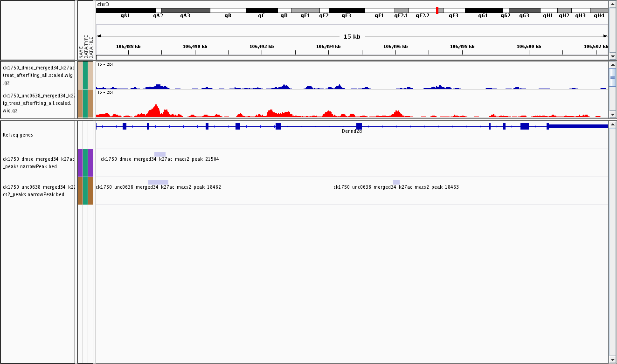Click the wig data panel scroll-up arrow
Image resolution: width=617 pixels, height=364 pixels.
613,64
